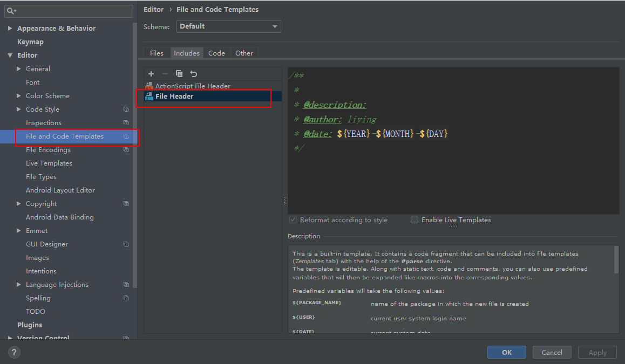Screen dimensions: 625x364
Task: Click the project-level icon beside Spelling
Action: pyautogui.click(x=126, y=298)
